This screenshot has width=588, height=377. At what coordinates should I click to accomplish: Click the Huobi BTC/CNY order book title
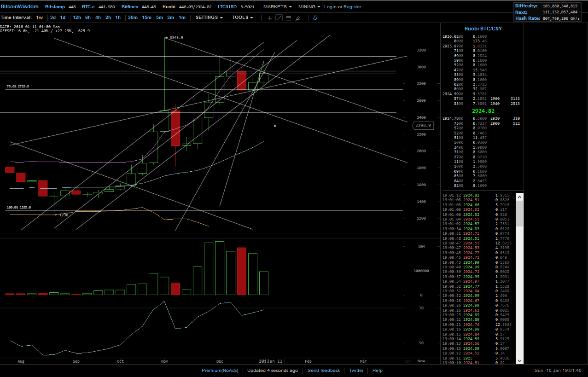click(483, 29)
